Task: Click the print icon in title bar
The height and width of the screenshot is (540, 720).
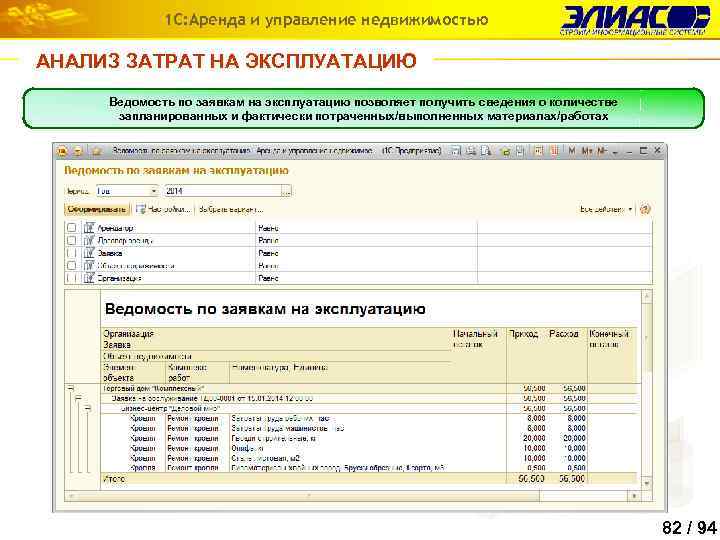Action: 471,151
